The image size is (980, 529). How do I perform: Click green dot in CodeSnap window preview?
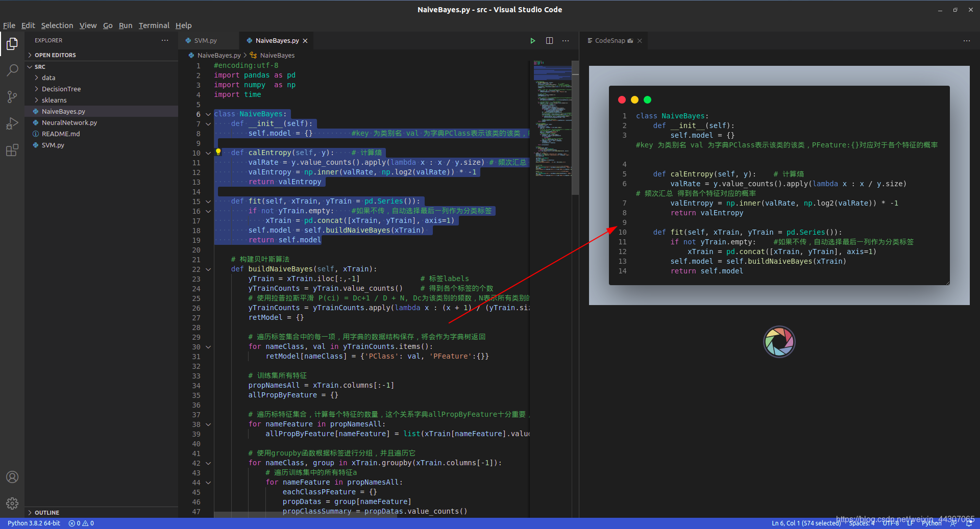tap(647, 100)
